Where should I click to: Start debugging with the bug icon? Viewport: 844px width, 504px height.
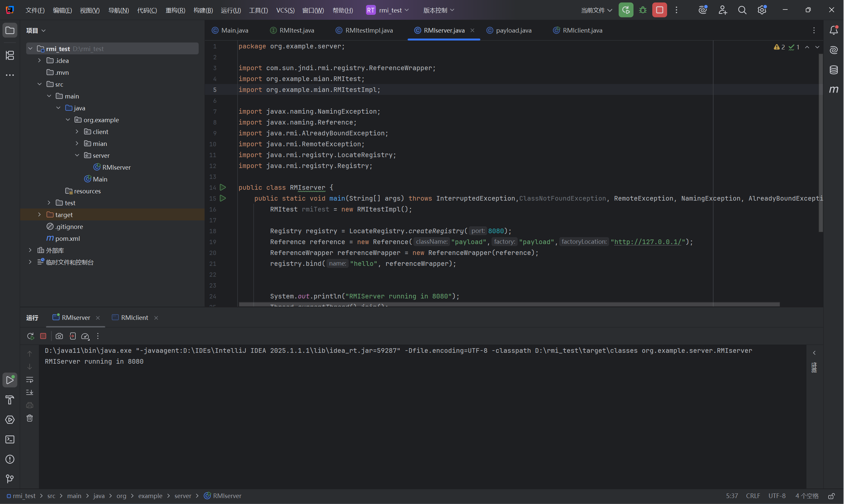[x=643, y=10]
